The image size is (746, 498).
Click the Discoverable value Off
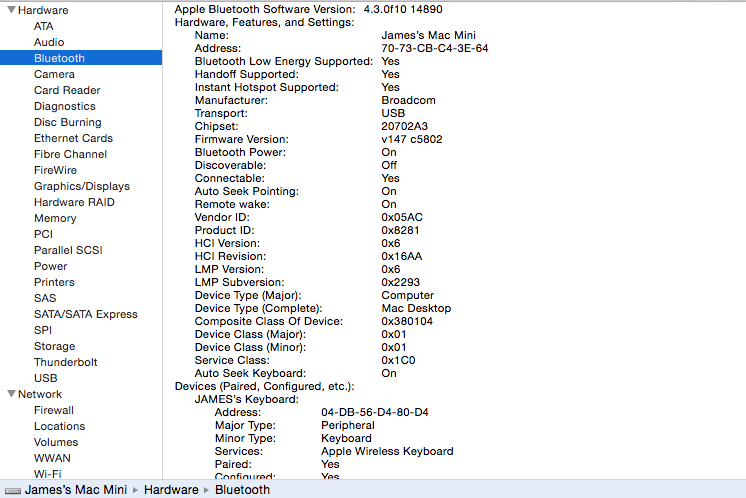coord(389,165)
